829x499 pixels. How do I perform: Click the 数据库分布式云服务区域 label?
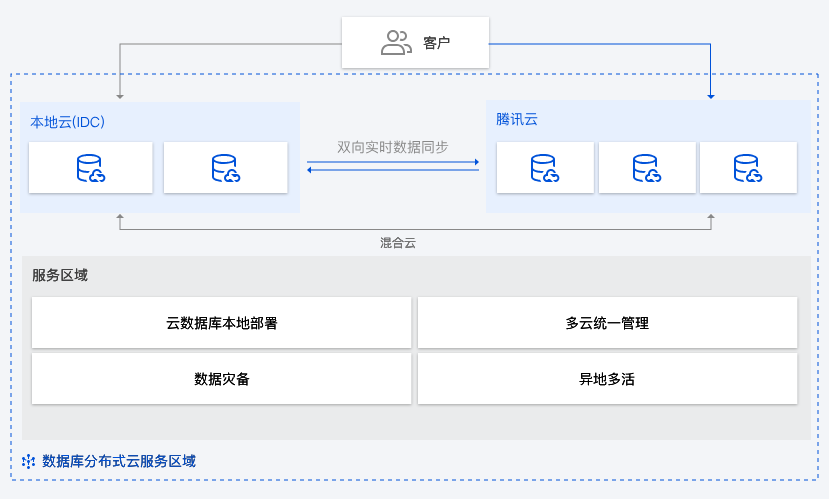118,462
